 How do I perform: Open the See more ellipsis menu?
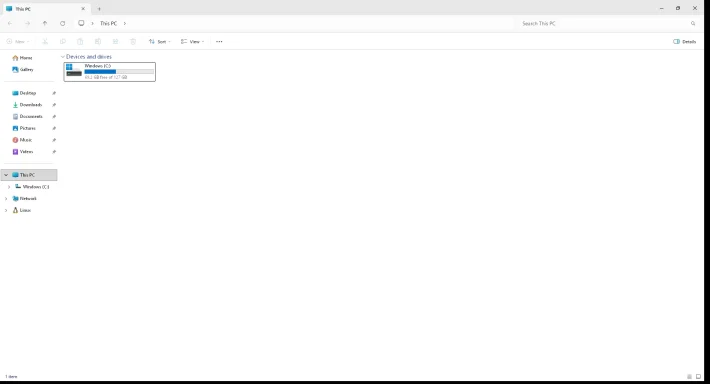(x=219, y=41)
